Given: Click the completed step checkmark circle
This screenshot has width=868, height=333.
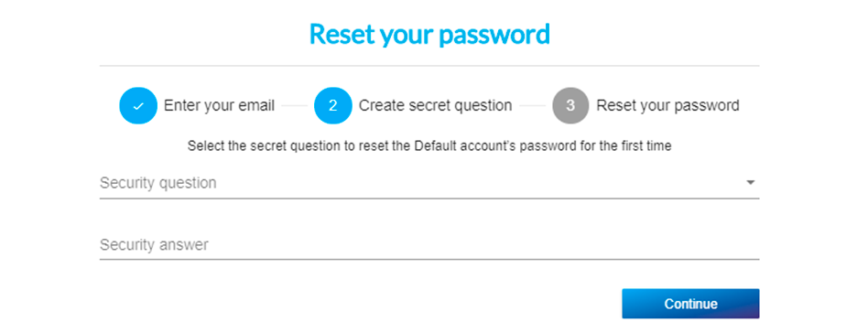Looking at the screenshot, I should click(138, 105).
